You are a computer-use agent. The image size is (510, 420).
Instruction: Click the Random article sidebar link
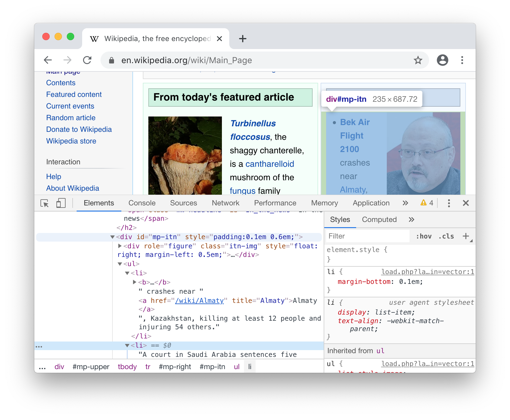tap(71, 118)
